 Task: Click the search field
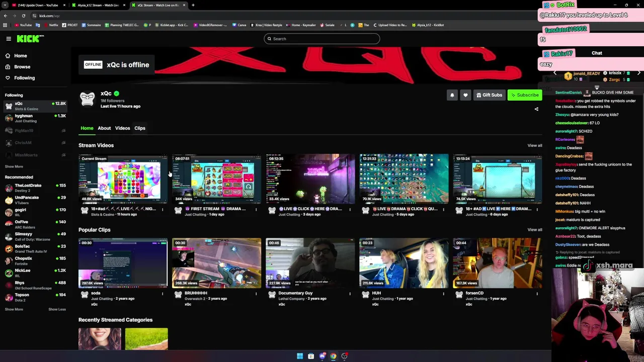click(322, 39)
